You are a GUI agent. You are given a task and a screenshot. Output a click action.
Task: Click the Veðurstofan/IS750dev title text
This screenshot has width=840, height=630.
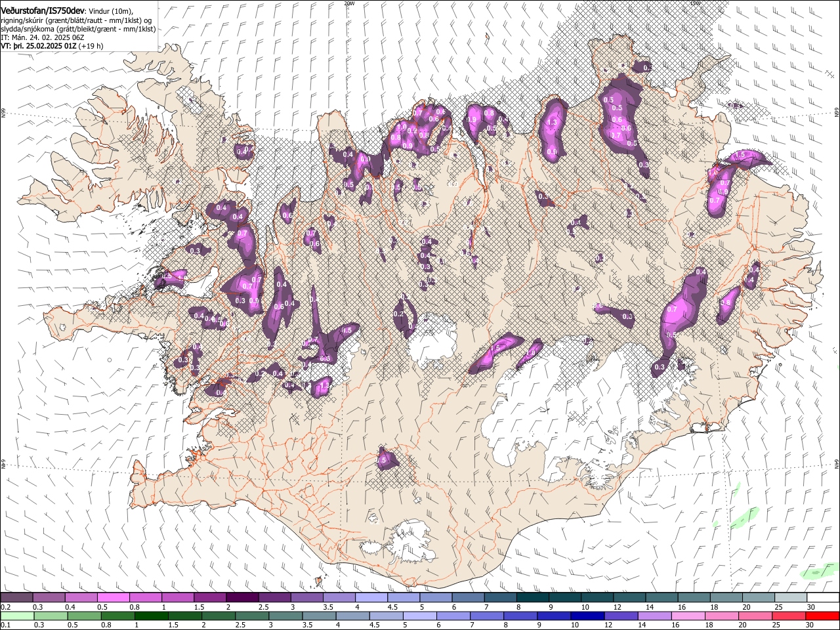point(43,10)
